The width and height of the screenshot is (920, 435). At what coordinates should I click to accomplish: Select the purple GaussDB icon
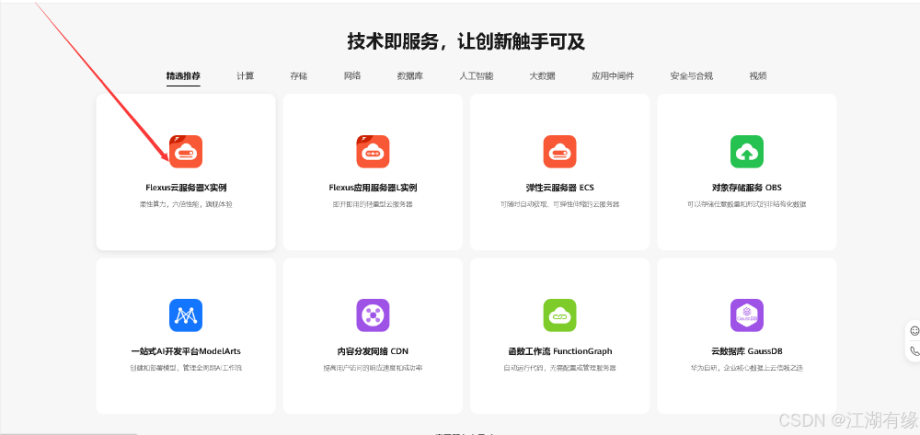pos(747,315)
